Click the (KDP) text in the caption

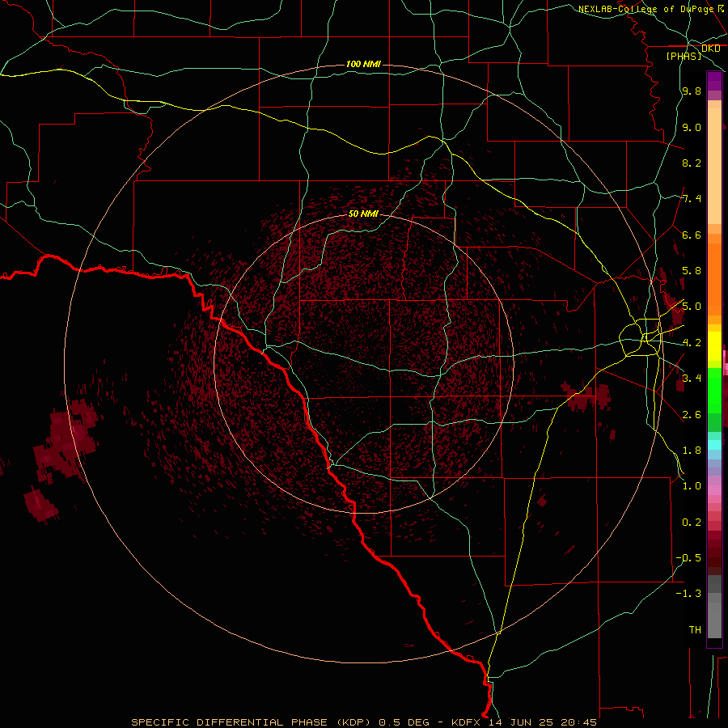[353, 722]
